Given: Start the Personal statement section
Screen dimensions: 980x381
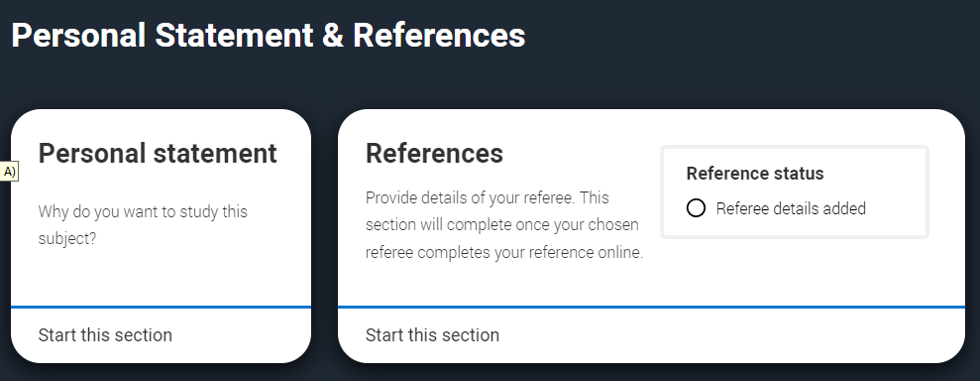Looking at the screenshot, I should pos(105,334).
